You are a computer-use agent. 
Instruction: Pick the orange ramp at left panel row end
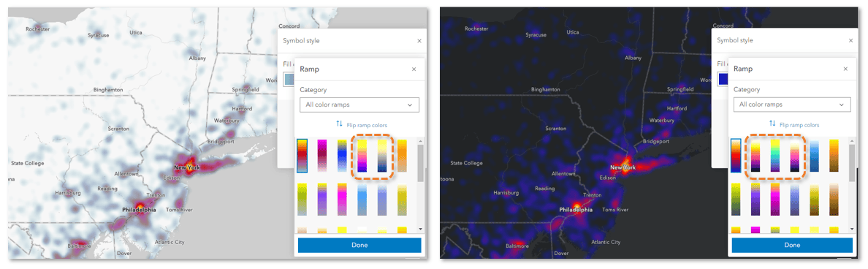point(403,156)
